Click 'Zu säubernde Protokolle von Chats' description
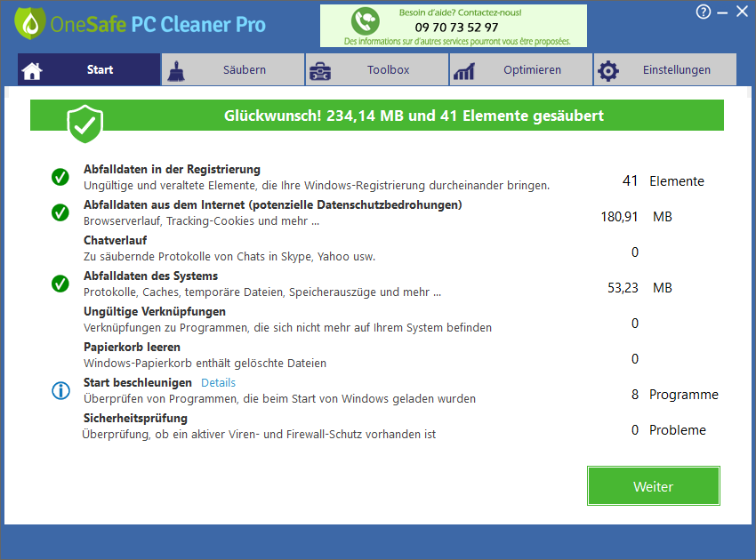This screenshot has height=560, width=756. (229, 257)
